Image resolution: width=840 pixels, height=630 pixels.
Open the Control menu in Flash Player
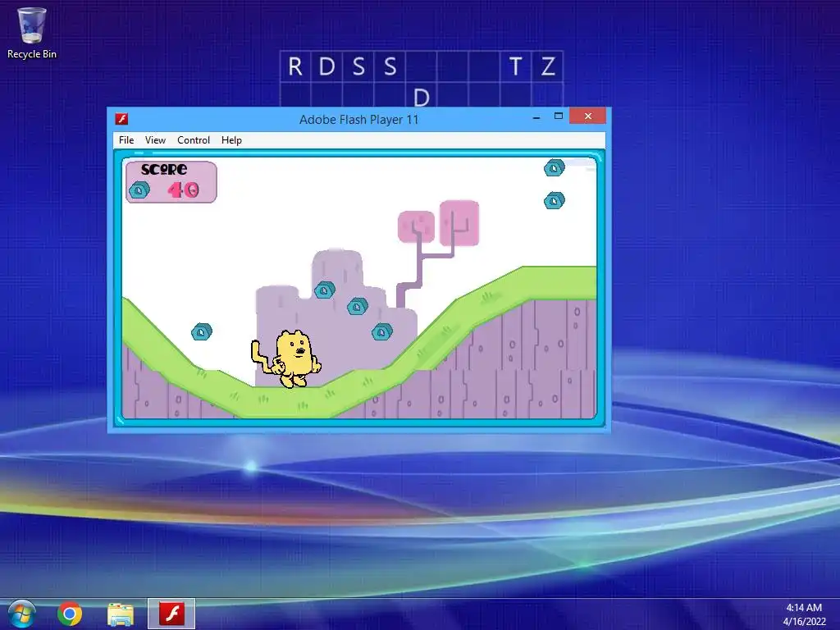point(194,139)
